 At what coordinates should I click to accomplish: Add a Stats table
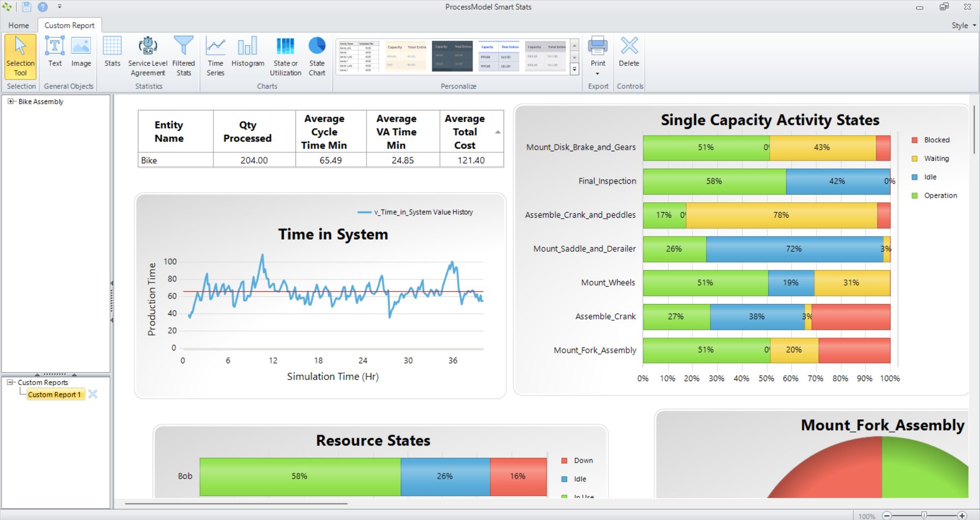[x=112, y=52]
